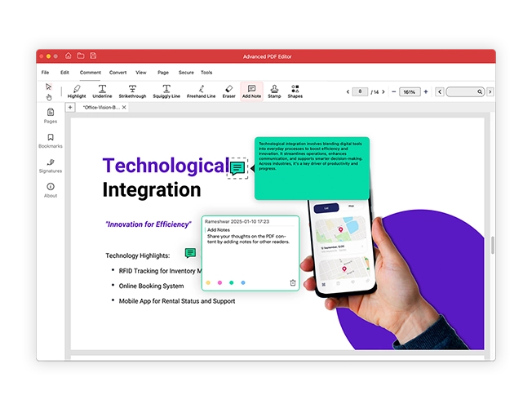Image resolution: width=532 pixels, height=413 pixels.
Task: Click the note icon beside Technology Highlights
Action: (x=190, y=253)
